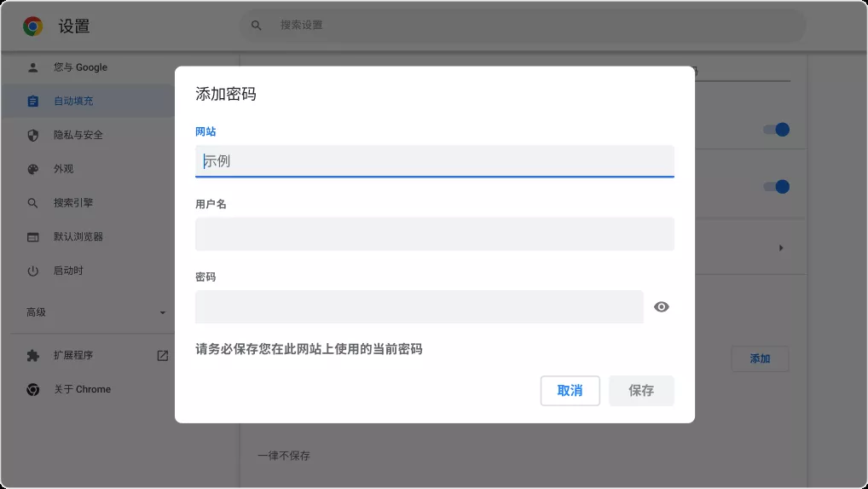Click the search magnifier icon in the top bar
Viewport: 868px width, 489px height.
[x=256, y=26]
